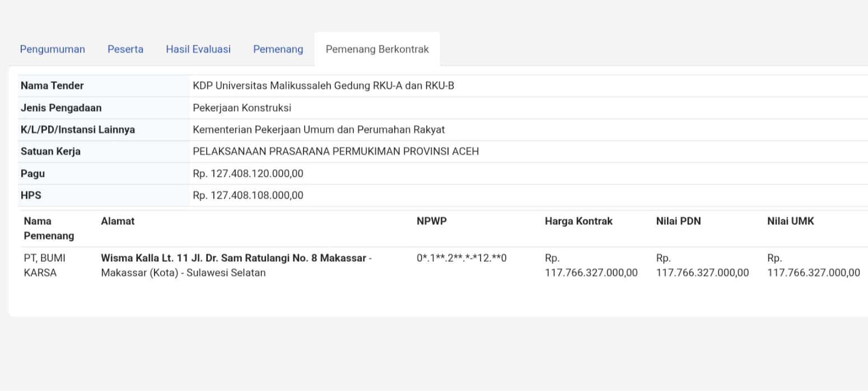This screenshot has width=868, height=391.
Task: Click the Nama Pemenang column header
Action: [49, 228]
